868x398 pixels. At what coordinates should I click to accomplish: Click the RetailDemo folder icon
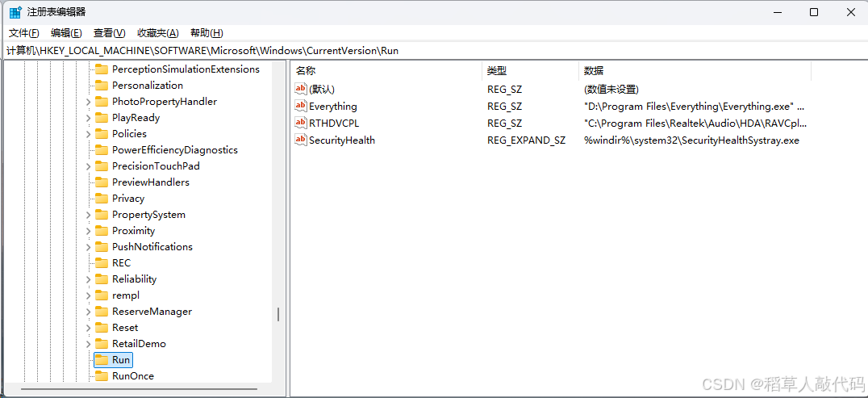coord(102,344)
